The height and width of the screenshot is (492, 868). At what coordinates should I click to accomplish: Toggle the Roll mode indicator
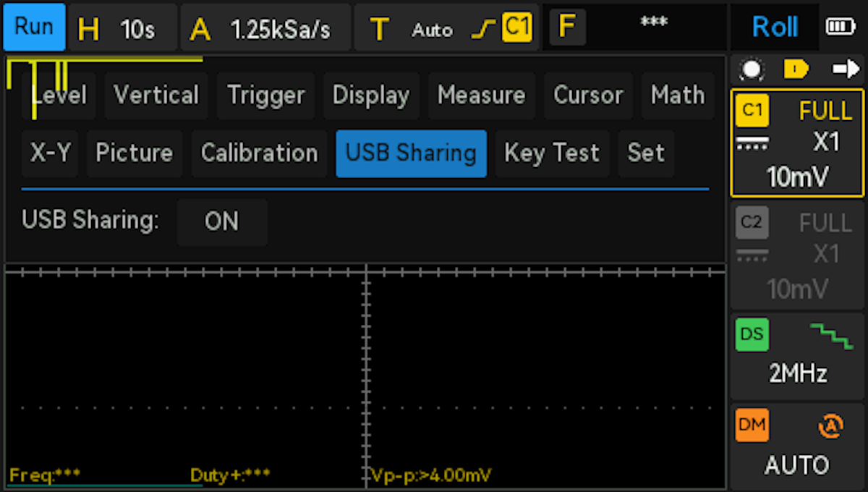[x=775, y=27]
